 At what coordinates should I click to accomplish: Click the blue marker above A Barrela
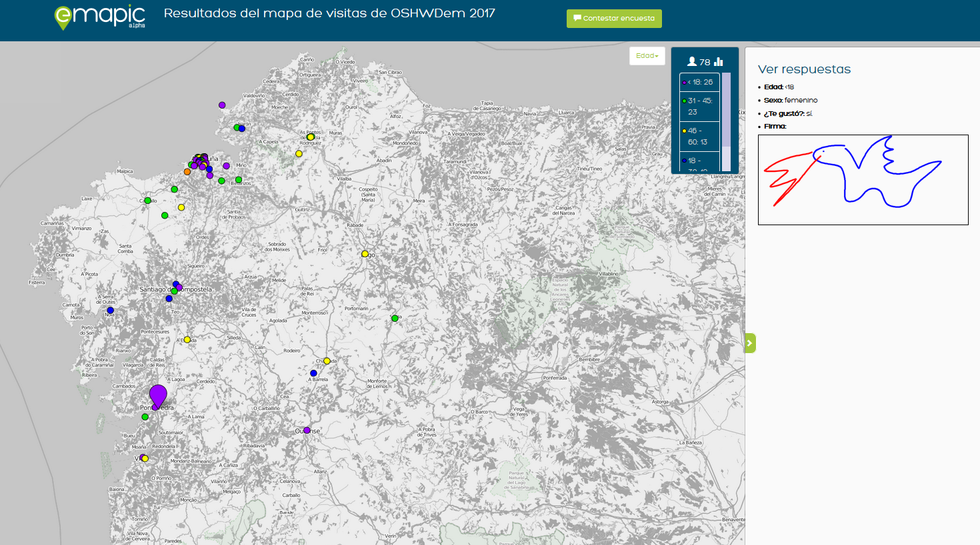[313, 373]
